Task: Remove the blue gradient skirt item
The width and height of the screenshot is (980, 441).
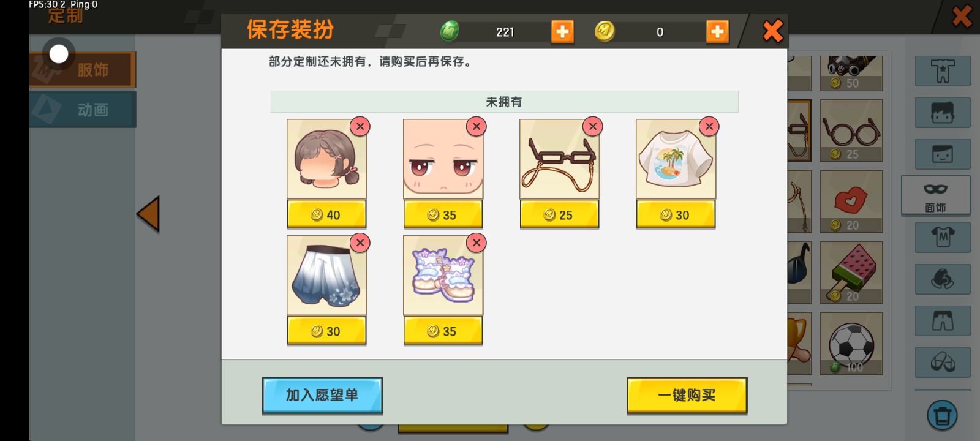Action: (360, 243)
